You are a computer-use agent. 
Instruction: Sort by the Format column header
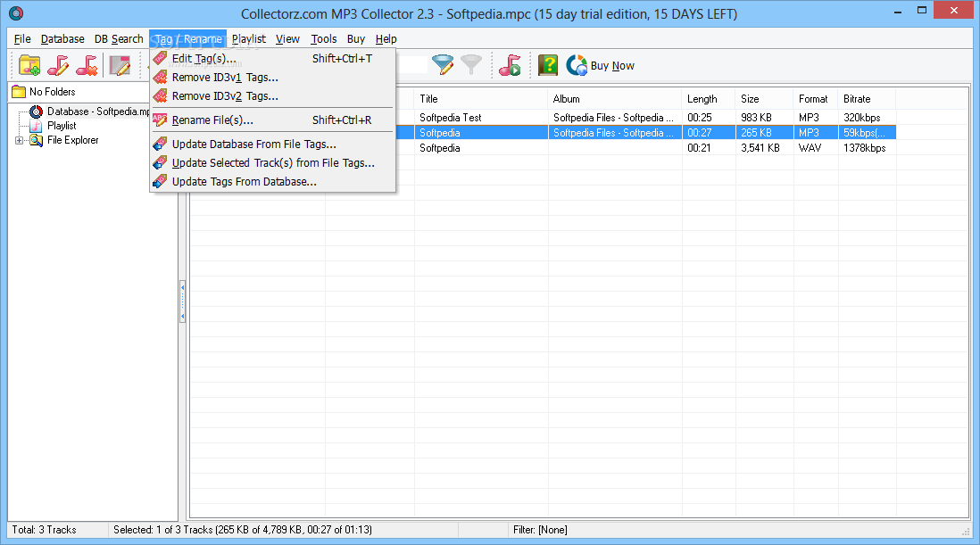click(816, 99)
